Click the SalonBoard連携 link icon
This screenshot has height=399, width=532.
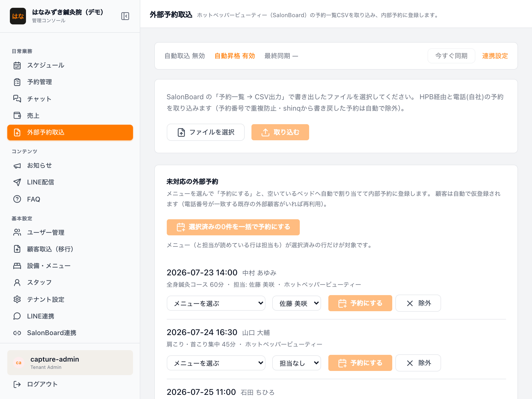pyautogui.click(x=17, y=333)
